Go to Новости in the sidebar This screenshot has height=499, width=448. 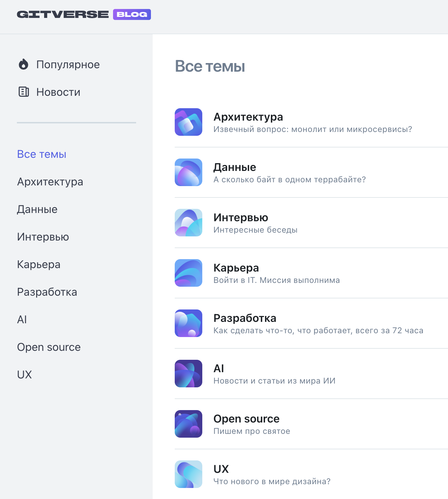[x=58, y=92]
